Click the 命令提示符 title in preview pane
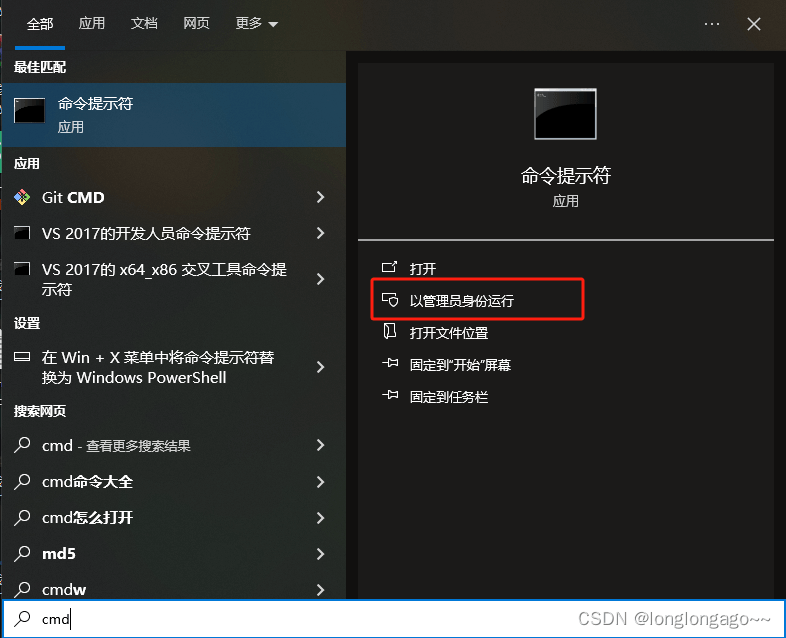The image size is (786, 638). 565,176
